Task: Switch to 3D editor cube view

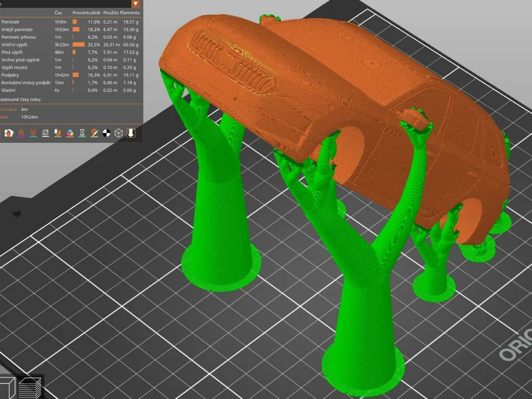Action: [x=6, y=387]
